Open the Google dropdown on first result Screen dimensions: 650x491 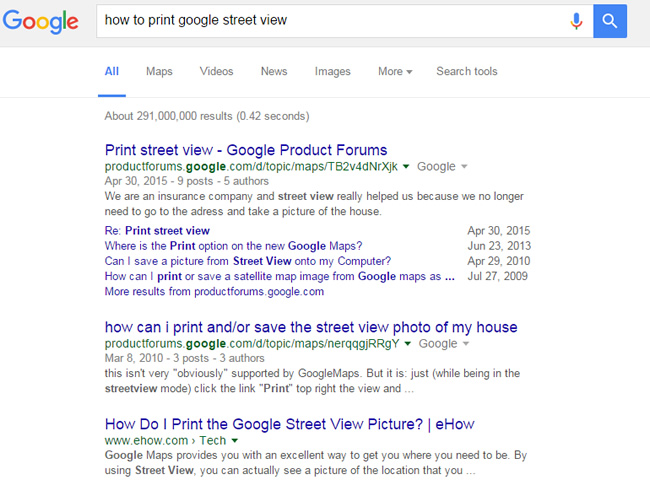[442, 167]
